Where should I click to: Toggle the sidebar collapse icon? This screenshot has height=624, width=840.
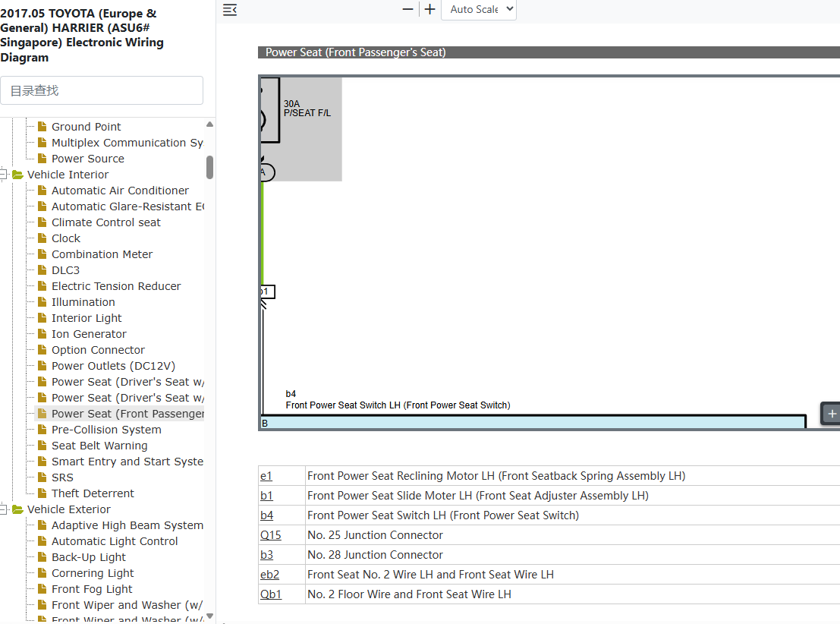click(x=230, y=10)
